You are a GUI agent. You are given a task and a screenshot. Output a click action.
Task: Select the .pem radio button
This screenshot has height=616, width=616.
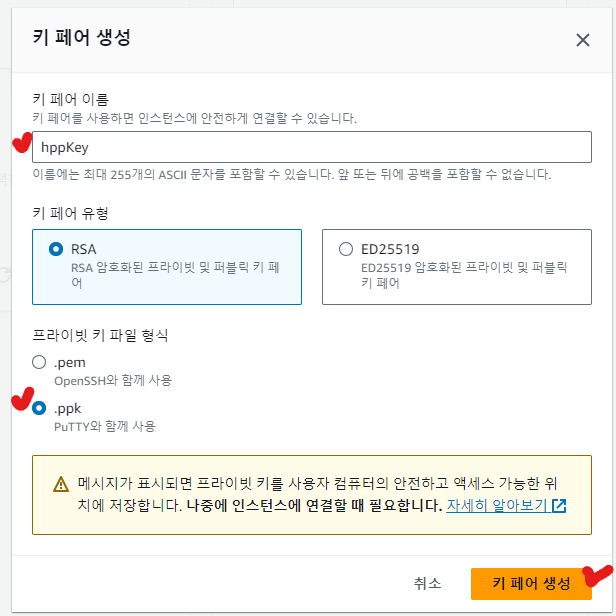pos(39,362)
